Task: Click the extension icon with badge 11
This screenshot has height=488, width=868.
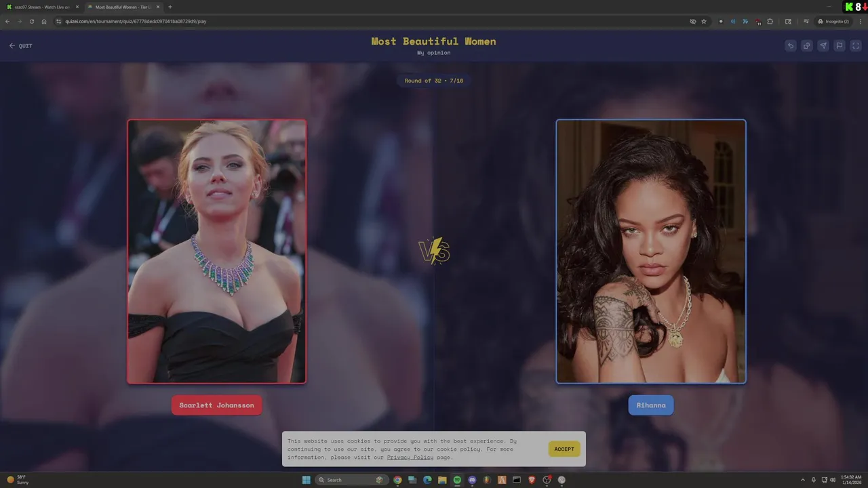Action: tap(757, 22)
